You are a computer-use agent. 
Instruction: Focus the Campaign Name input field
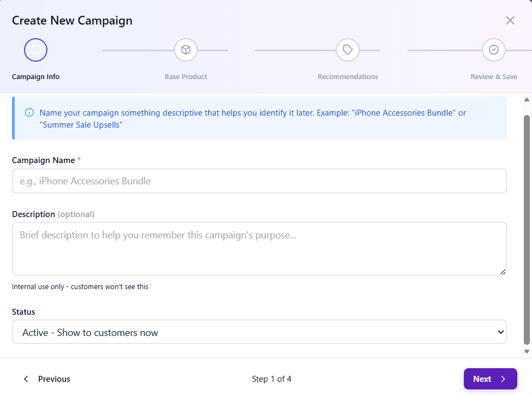pos(259,181)
